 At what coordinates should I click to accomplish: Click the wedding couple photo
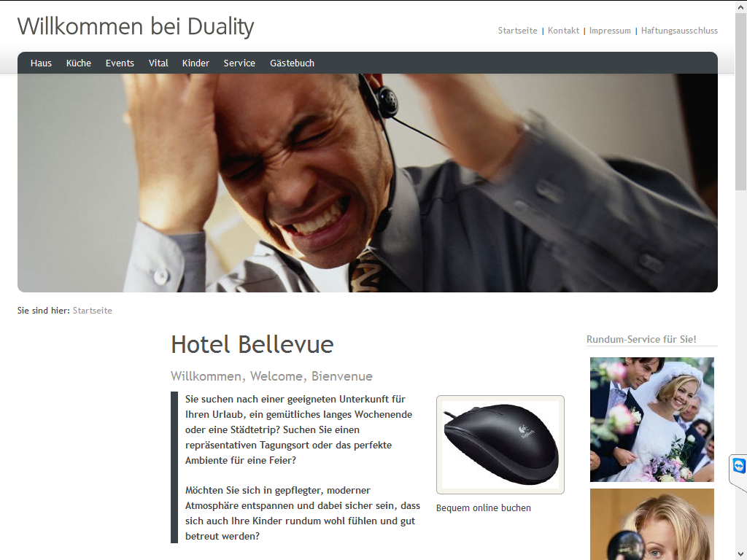tap(651, 419)
